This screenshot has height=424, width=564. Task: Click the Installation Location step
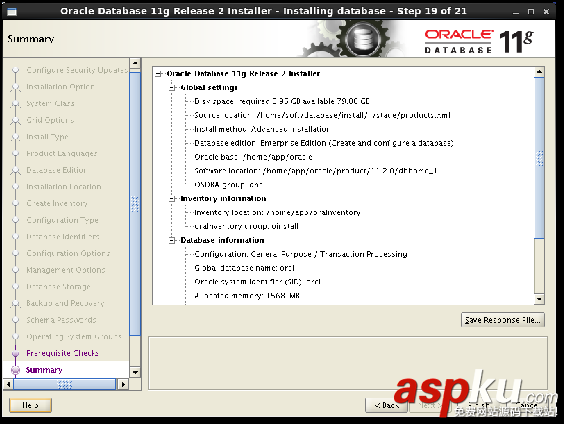64,187
